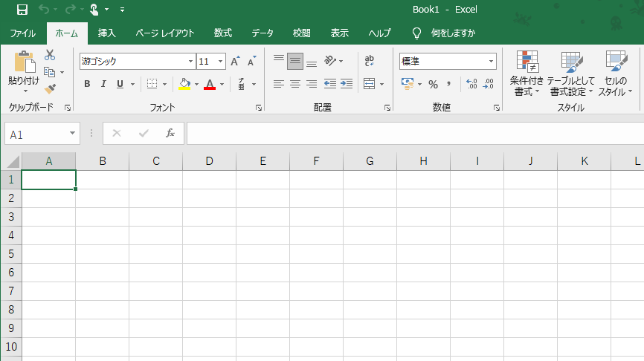Increase indent icon
Viewport: 644px width, 361px height.
347,84
